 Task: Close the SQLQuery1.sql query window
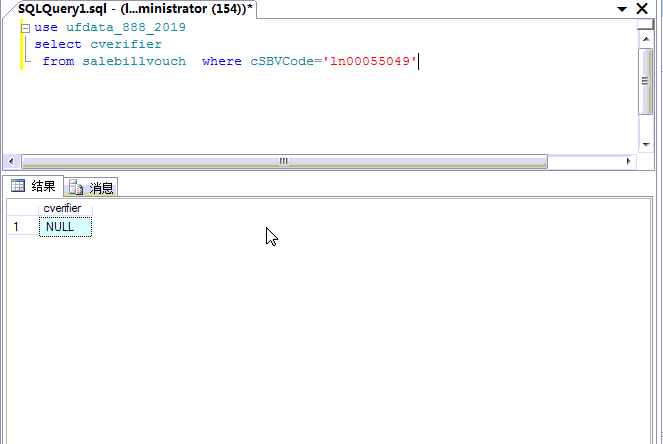tap(642, 8)
